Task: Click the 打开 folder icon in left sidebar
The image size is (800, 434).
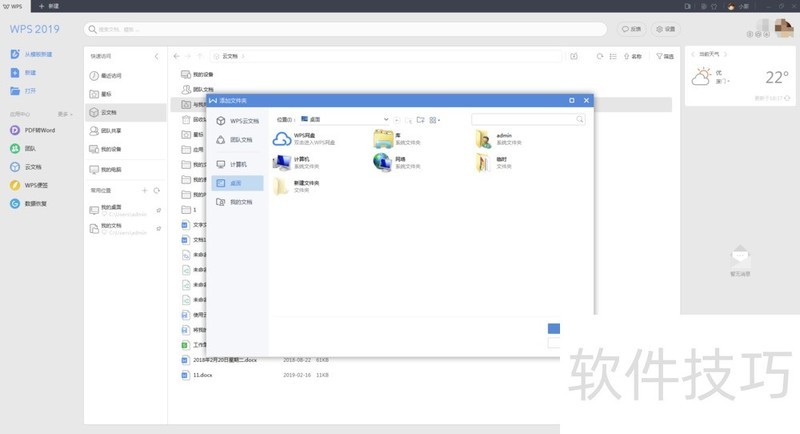Action: pyautogui.click(x=15, y=91)
